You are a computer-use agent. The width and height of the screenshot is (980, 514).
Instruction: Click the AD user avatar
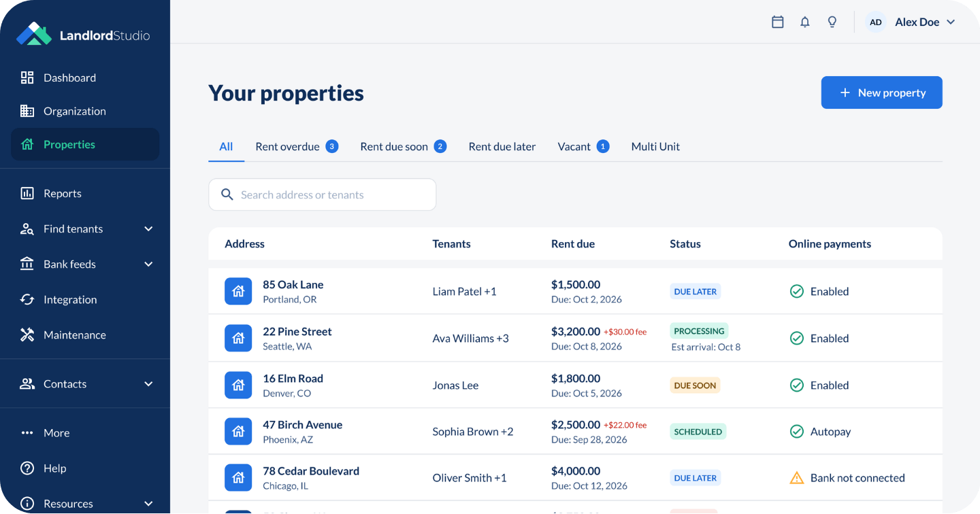coord(876,22)
